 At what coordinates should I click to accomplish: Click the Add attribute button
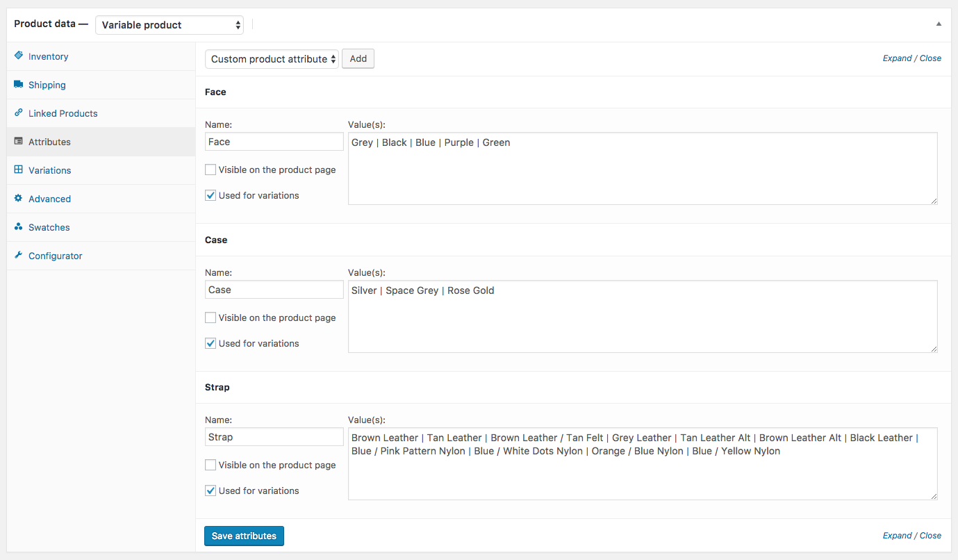pyautogui.click(x=358, y=58)
